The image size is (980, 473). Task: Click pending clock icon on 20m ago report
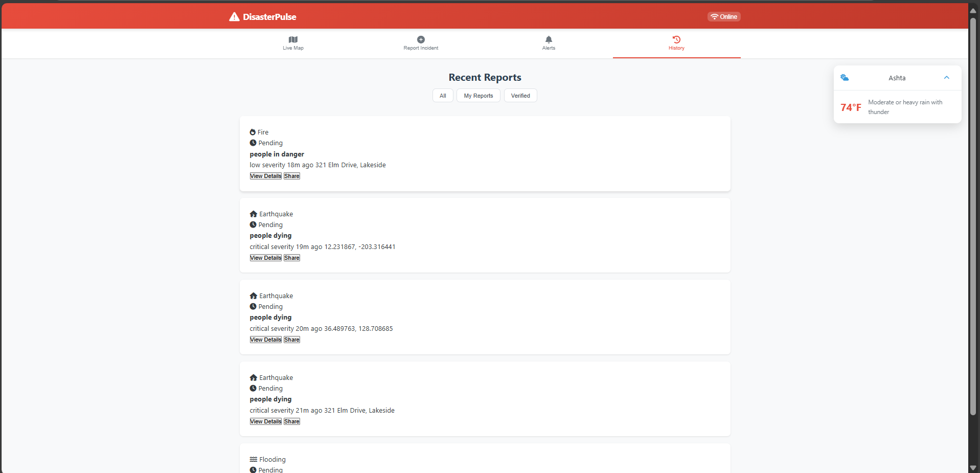point(253,306)
